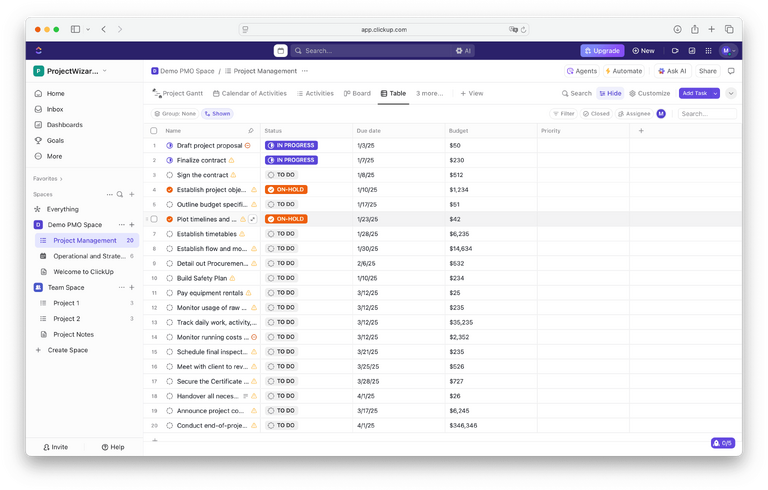
Task: Open the Project Gantt tab
Action: (177, 93)
